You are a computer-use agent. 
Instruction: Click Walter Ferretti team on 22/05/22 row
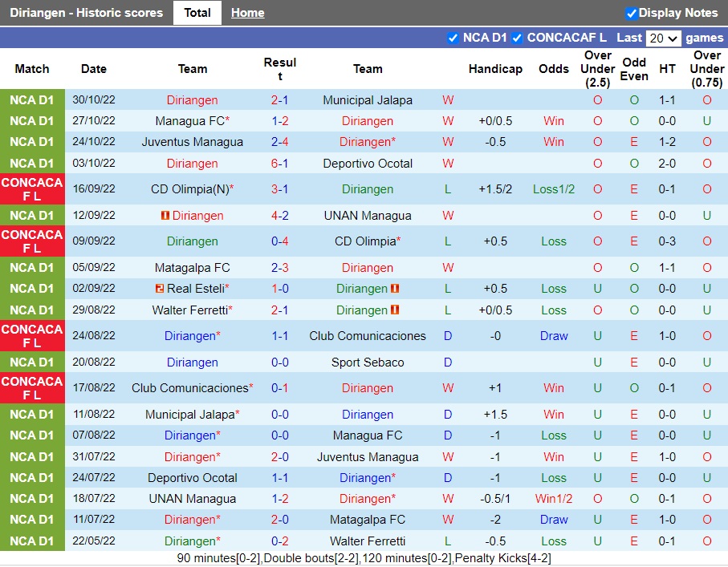[x=368, y=541]
